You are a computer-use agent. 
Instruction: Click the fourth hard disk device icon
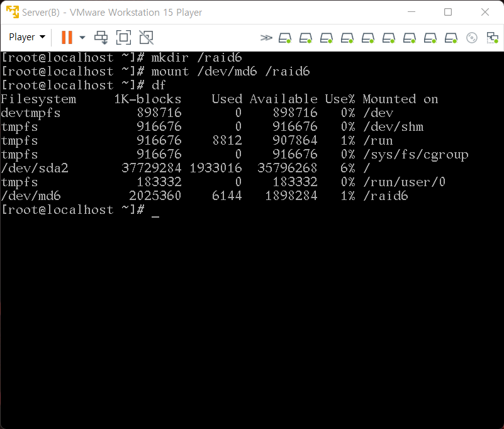[x=347, y=38]
